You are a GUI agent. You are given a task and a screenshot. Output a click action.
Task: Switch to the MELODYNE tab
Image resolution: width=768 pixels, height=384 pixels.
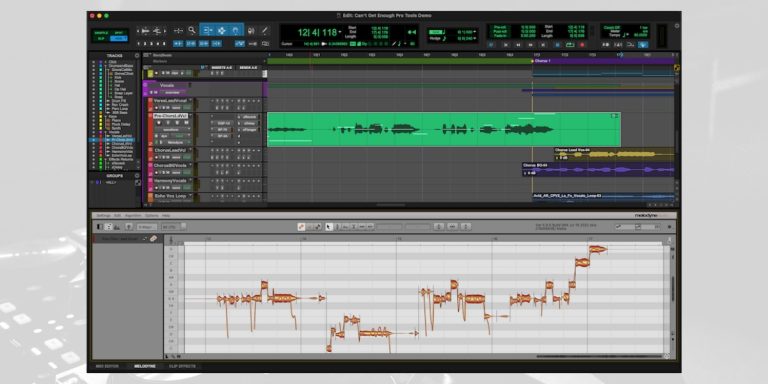pyautogui.click(x=144, y=366)
